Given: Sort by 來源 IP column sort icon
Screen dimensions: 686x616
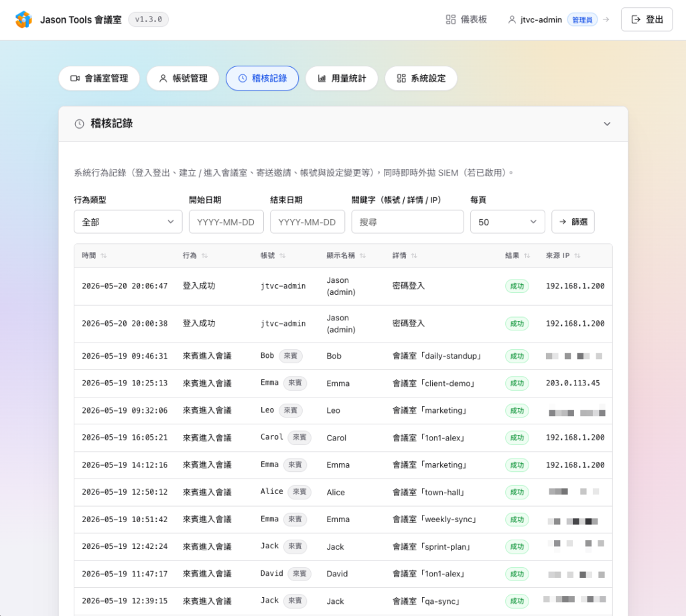Looking at the screenshot, I should coord(577,255).
